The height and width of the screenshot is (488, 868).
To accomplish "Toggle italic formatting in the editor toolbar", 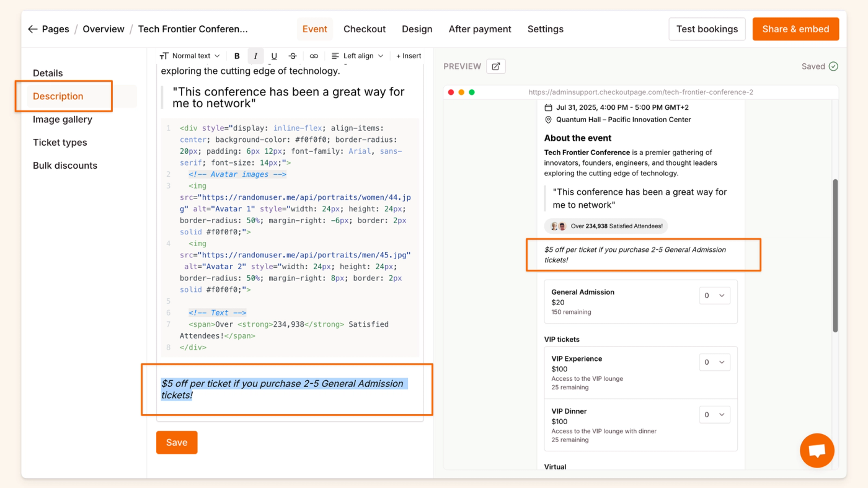I will 255,56.
